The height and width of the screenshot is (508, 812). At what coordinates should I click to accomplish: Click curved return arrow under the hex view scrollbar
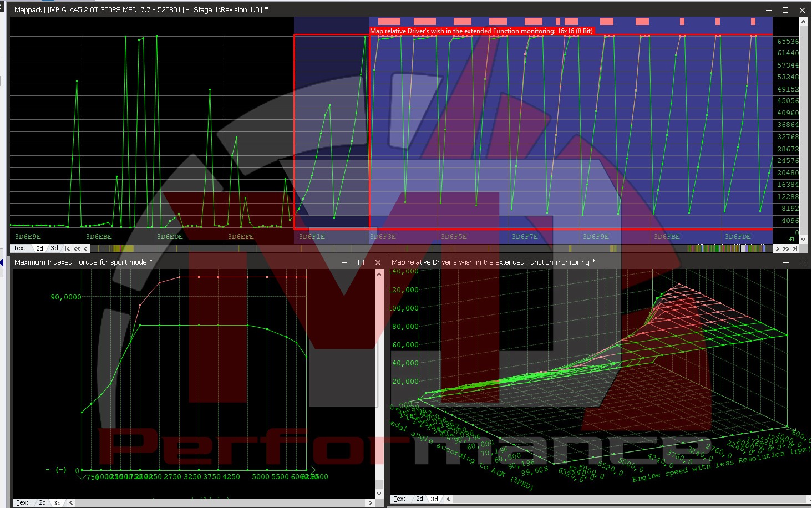click(x=791, y=238)
